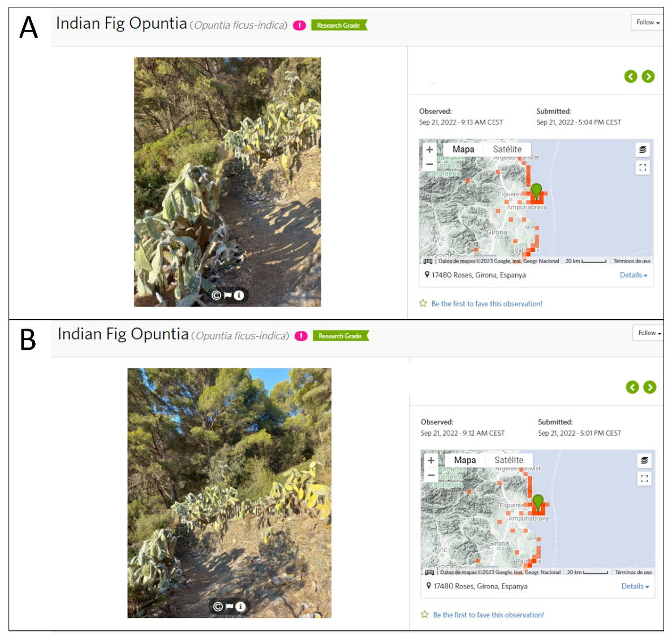
Task: Click next observation arrow in panel A
Action: coord(648,76)
